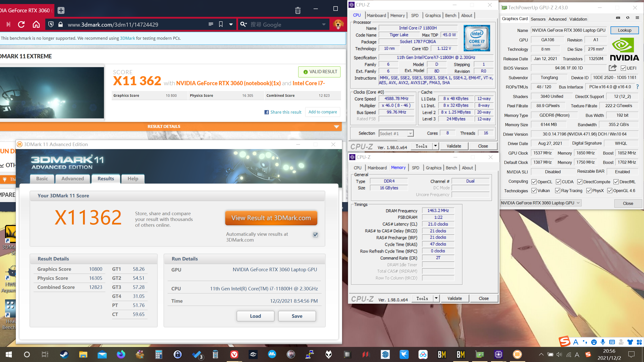Open GPU-Z hamburger menu
The image size is (644, 362).
pos(637,18)
